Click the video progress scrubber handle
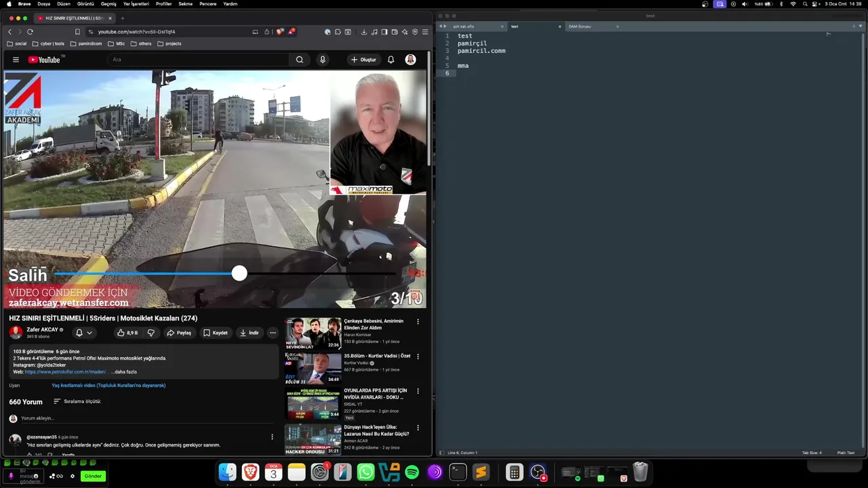Image resolution: width=868 pixels, height=488 pixels. coord(239,273)
